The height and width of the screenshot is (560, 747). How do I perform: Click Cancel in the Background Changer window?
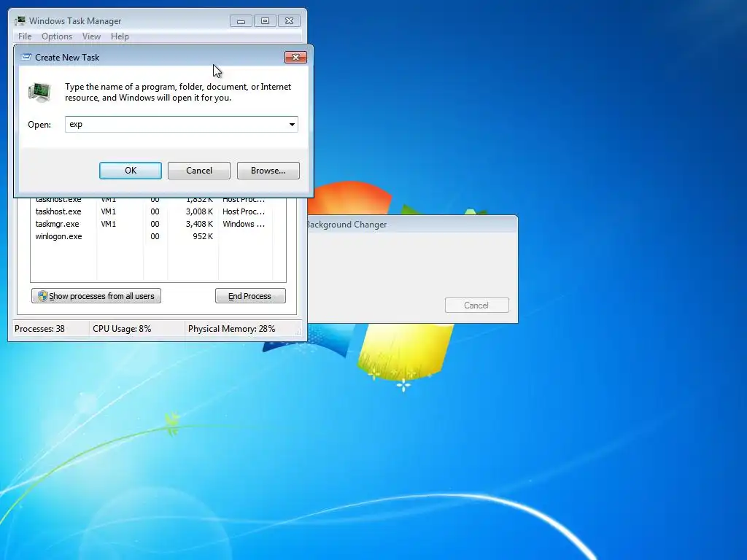(476, 306)
